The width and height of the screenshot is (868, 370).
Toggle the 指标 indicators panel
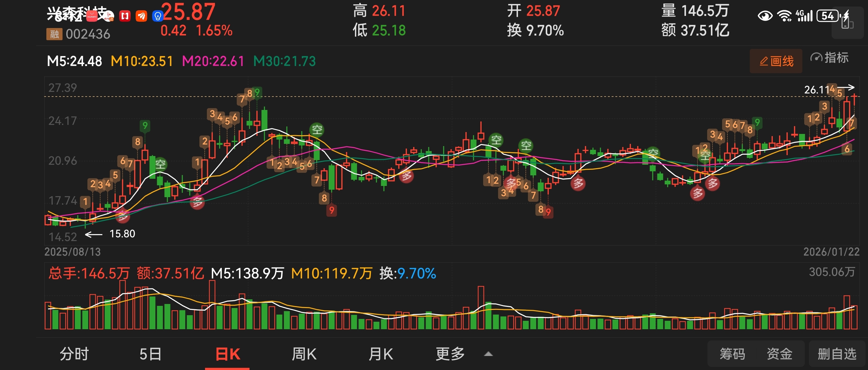tap(830, 58)
